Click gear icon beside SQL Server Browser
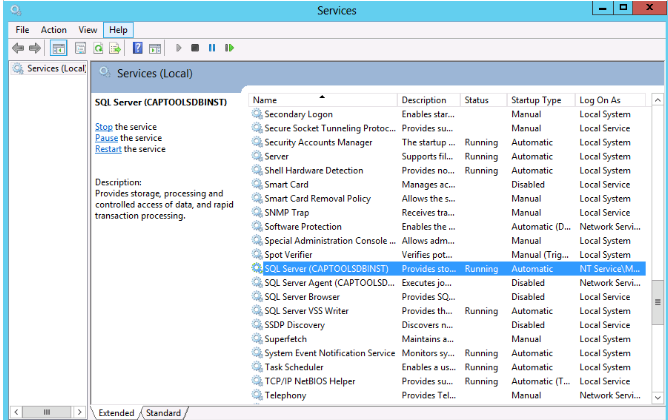Viewport: 668px width, 420px height. [257, 296]
